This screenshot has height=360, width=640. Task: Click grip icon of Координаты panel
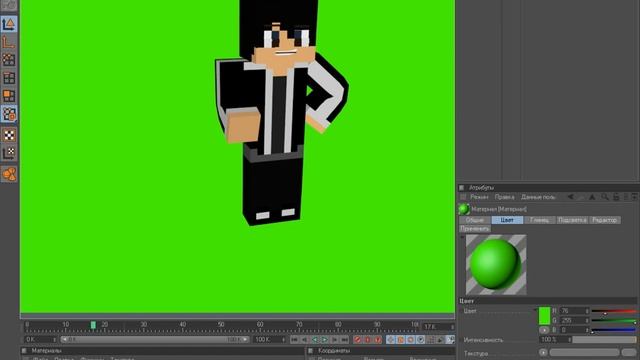(311, 351)
